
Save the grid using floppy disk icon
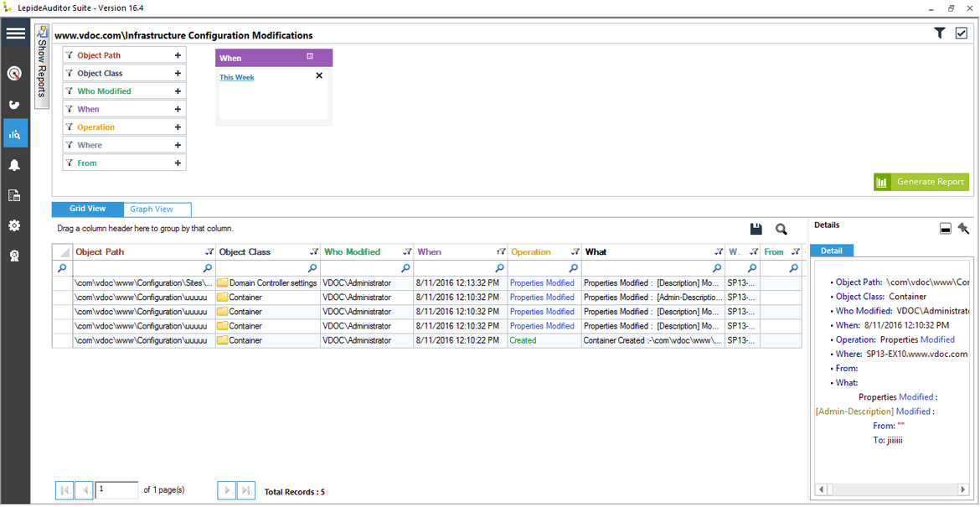(x=756, y=230)
